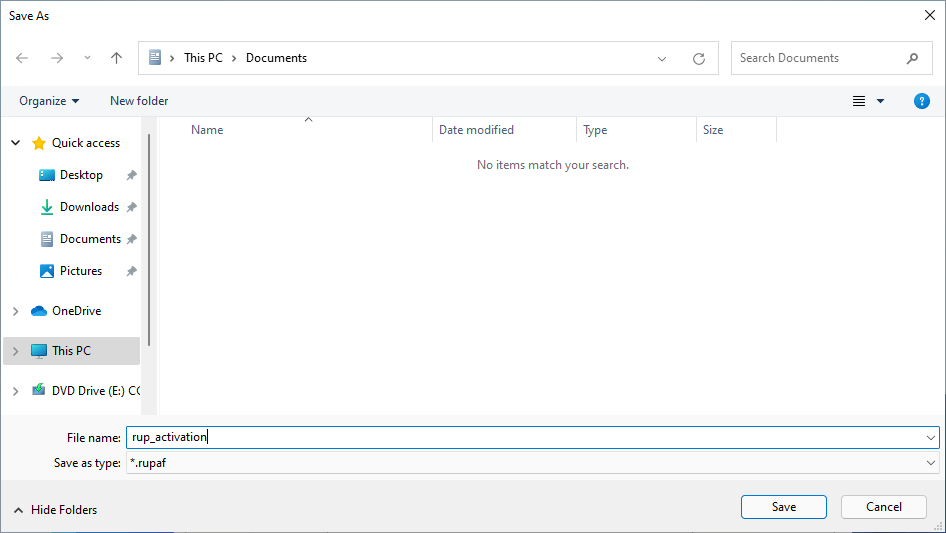Expand the Save as type dropdown
Image resolution: width=946 pixels, height=533 pixels.
click(931, 463)
